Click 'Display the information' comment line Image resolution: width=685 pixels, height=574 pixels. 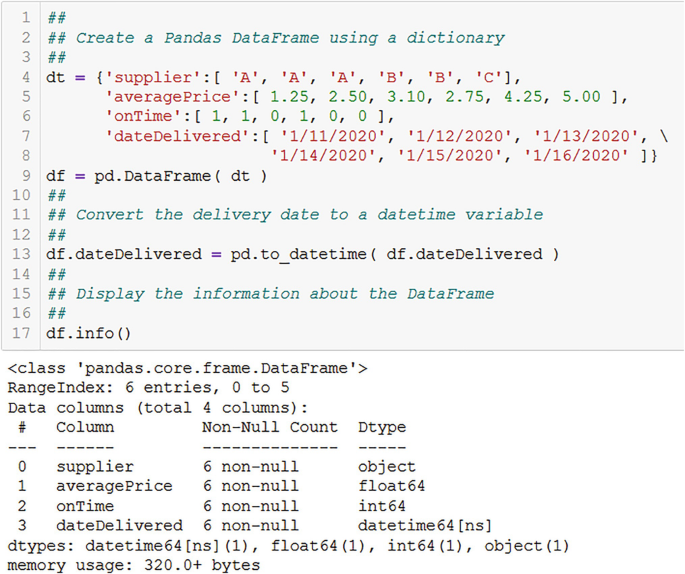(271, 294)
